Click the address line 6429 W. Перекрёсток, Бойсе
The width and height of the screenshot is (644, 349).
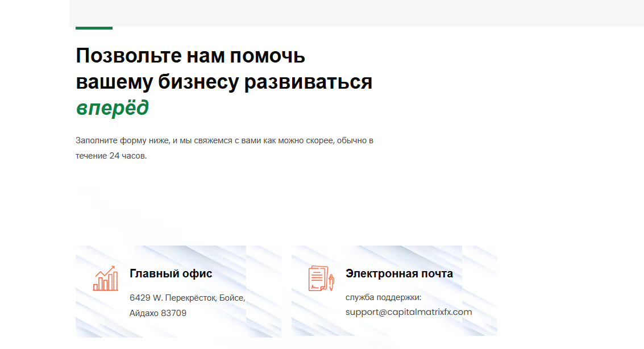pos(187,298)
